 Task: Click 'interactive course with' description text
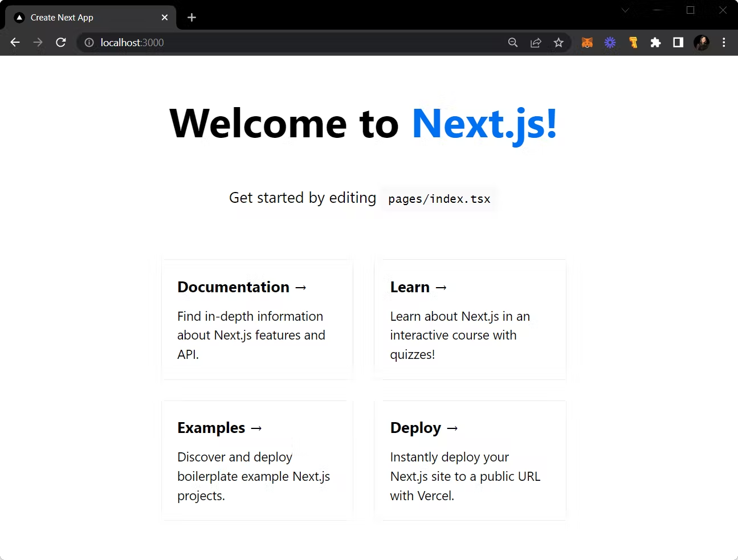click(453, 335)
